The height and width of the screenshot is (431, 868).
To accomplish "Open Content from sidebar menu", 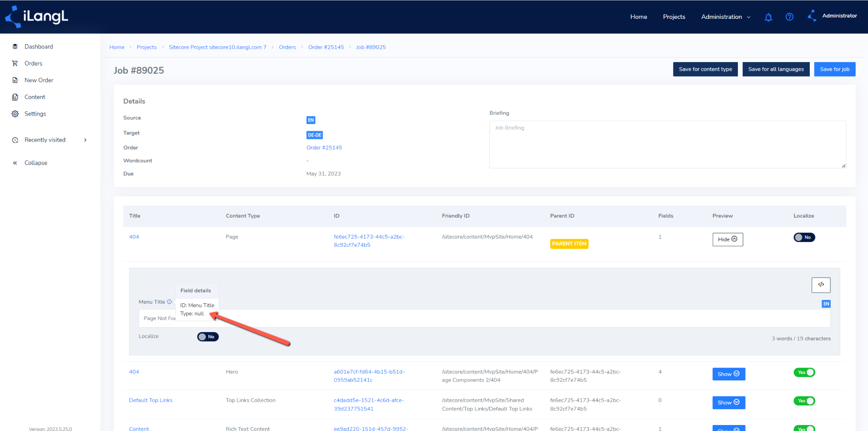I will (x=35, y=97).
